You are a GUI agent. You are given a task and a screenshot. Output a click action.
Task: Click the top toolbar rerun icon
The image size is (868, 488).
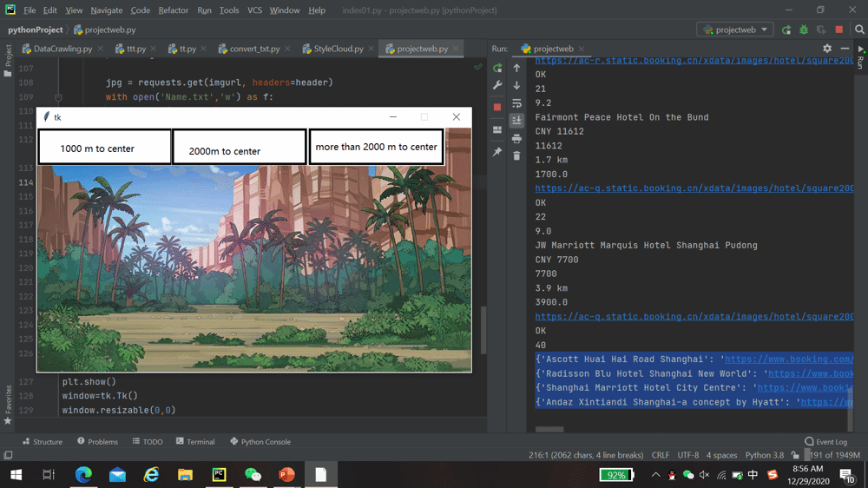pyautogui.click(x=786, y=30)
